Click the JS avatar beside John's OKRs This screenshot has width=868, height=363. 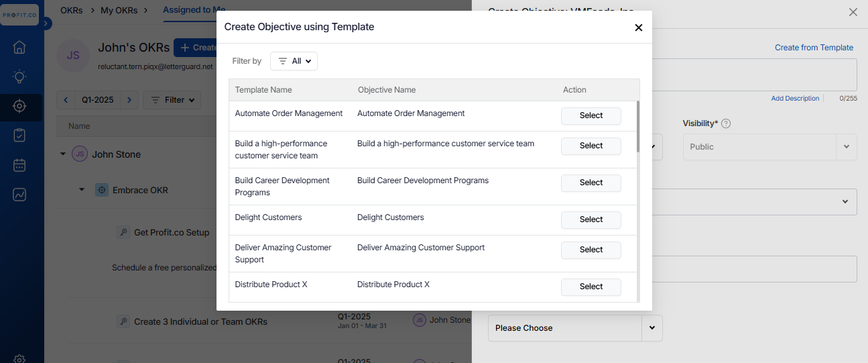pyautogui.click(x=73, y=55)
